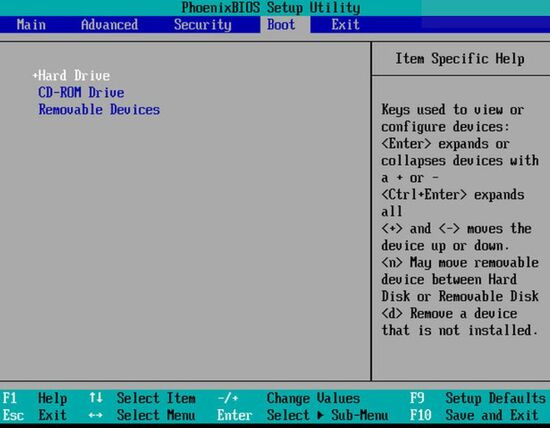Image resolution: width=550 pixels, height=428 pixels.
Task: Go to the Exit menu tab
Action: [x=346, y=25]
